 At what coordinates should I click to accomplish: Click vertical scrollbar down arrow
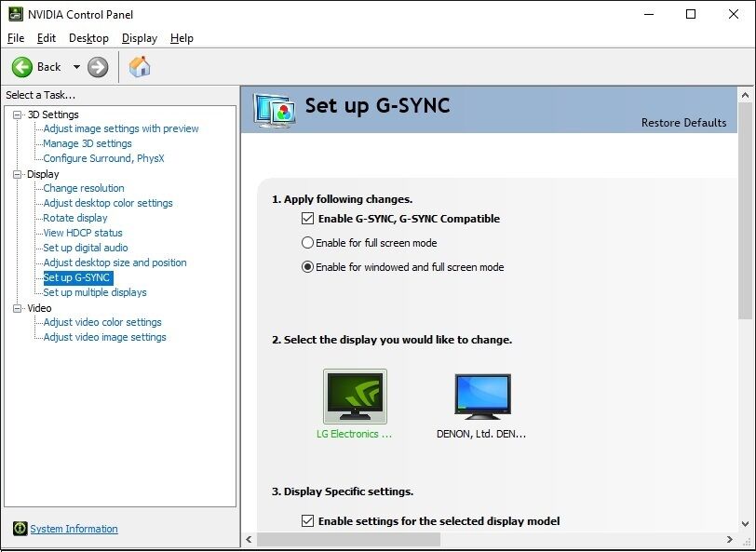(745, 523)
